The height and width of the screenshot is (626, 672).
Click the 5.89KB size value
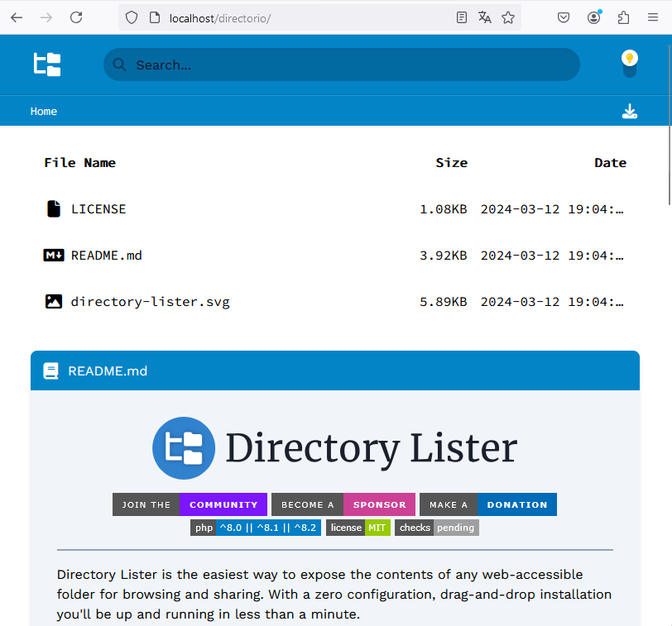click(x=443, y=302)
